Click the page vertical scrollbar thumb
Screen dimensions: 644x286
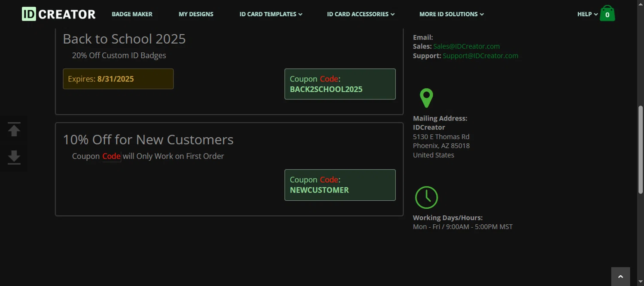pos(641,150)
